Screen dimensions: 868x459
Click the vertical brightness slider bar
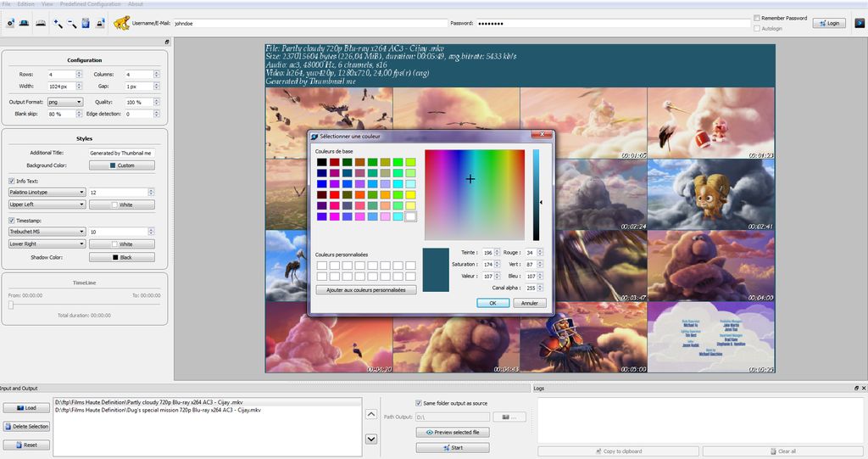[x=536, y=194]
